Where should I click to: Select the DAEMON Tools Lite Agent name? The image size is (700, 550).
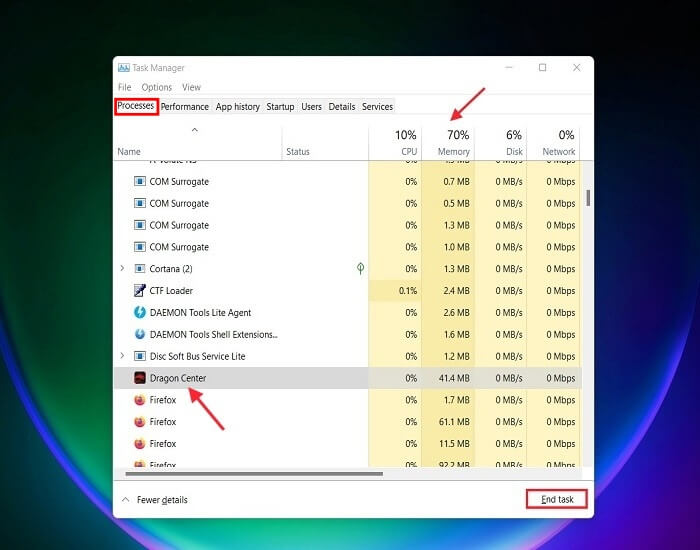tap(200, 312)
